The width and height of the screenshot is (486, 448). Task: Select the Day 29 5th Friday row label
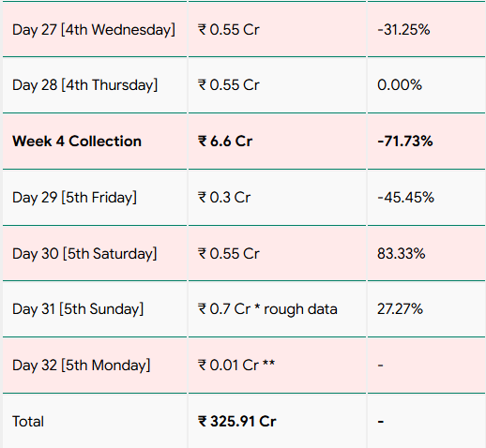[x=75, y=198]
